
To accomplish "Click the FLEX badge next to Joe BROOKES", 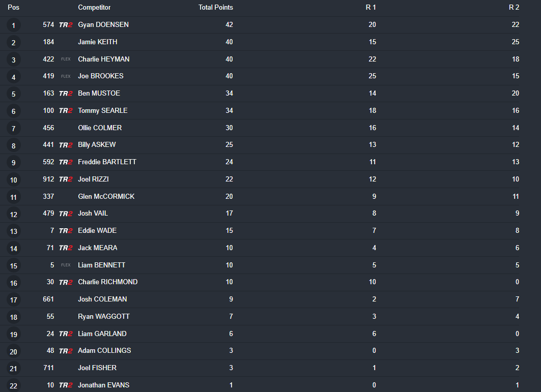I will (66, 76).
